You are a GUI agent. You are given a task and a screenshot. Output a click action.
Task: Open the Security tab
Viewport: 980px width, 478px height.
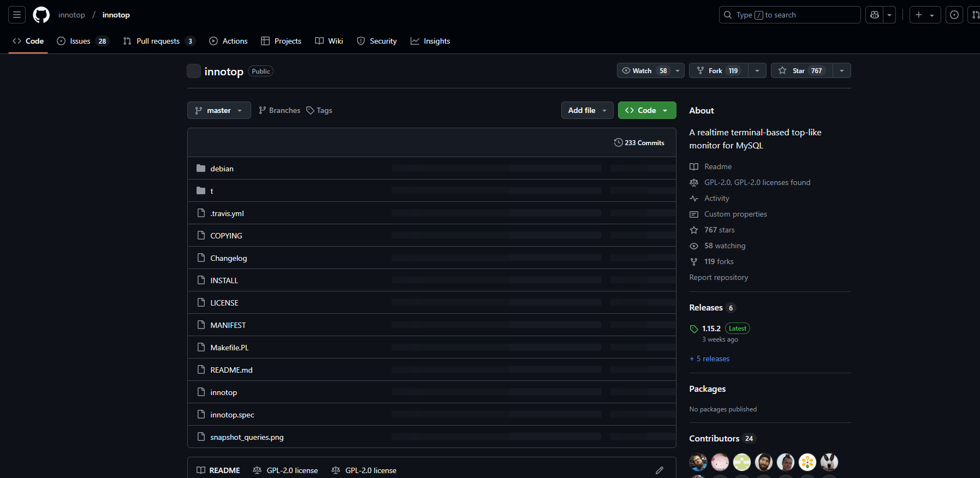click(x=377, y=41)
